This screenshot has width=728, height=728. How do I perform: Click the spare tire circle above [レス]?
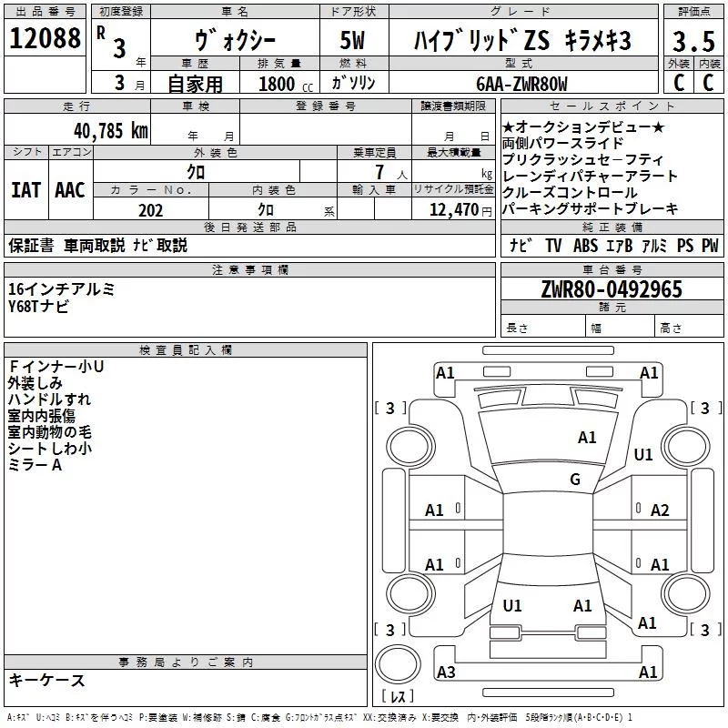pos(398,663)
